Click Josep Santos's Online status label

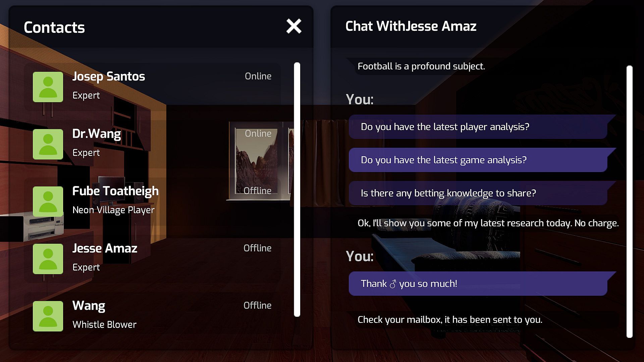point(258,76)
